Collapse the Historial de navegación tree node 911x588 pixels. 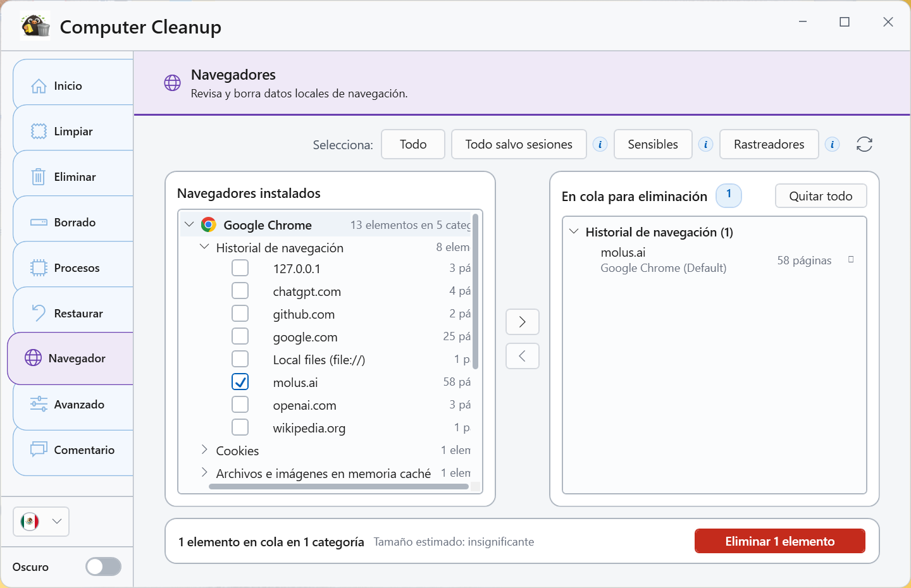204,247
